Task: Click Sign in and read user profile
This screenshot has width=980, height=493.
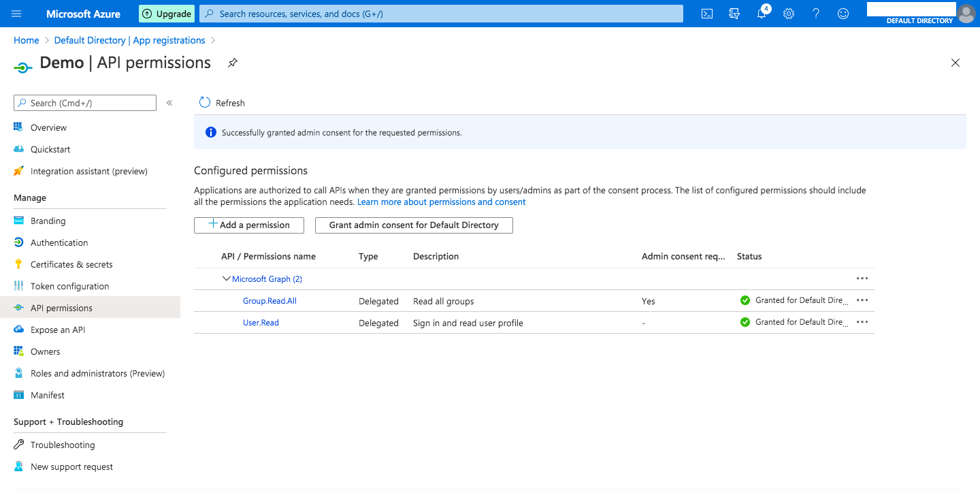Action: point(468,323)
